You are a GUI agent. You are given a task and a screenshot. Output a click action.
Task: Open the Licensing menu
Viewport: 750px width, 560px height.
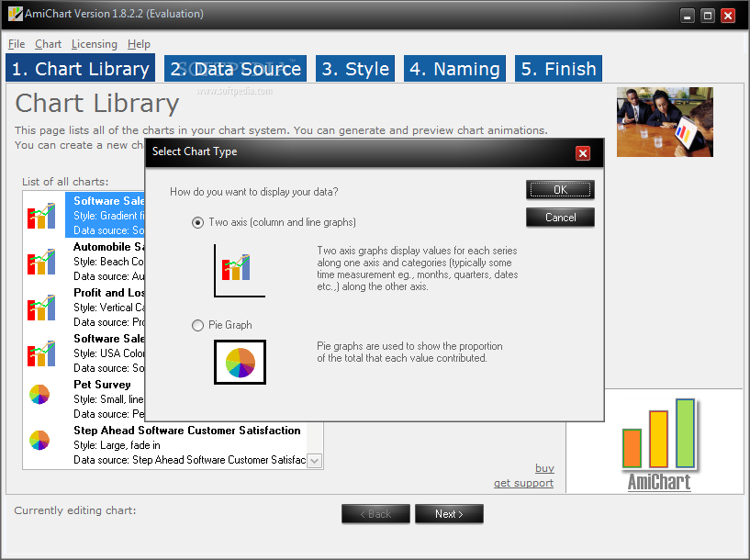pyautogui.click(x=95, y=44)
